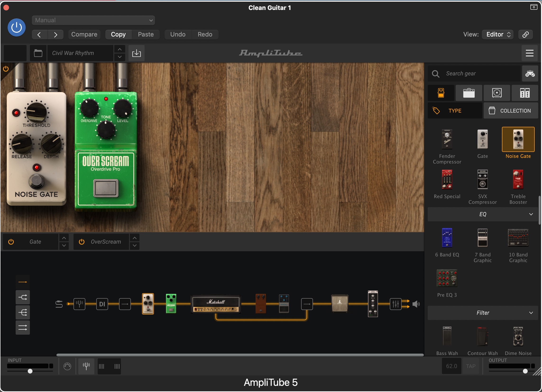Switch to COLLECTION filter tab
542x392 pixels.
tap(511, 111)
